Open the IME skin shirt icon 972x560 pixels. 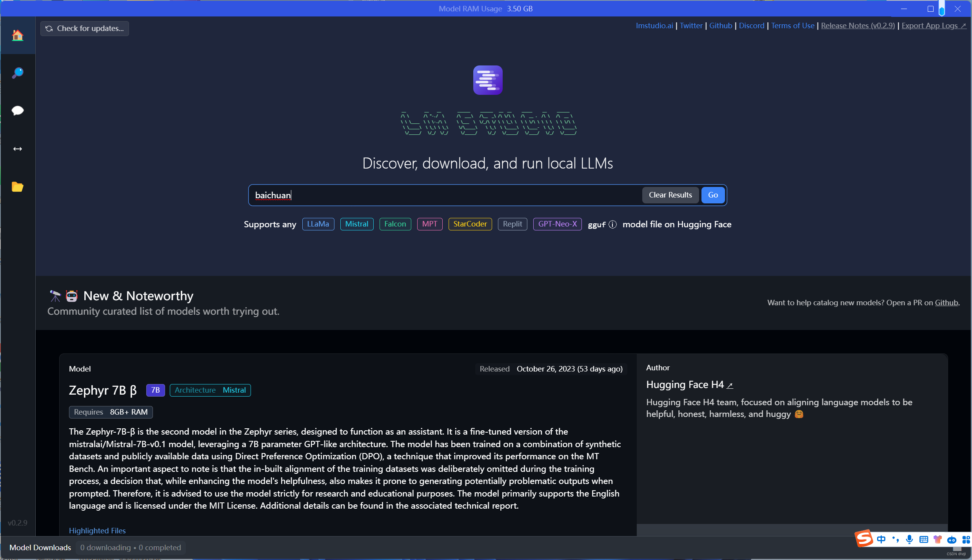(937, 540)
